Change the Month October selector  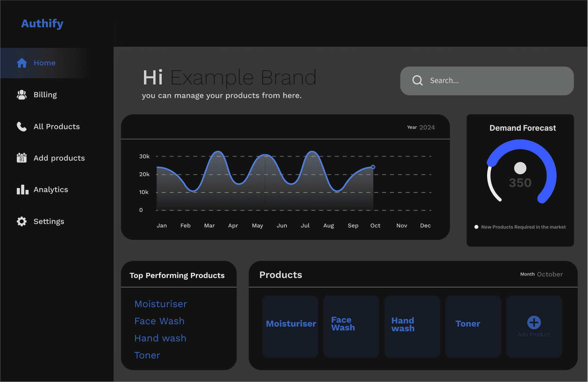[541, 274]
